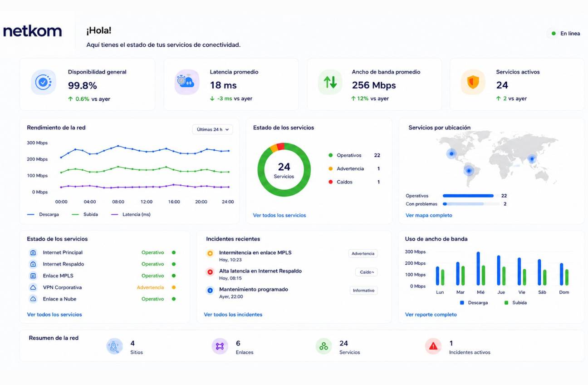The height and width of the screenshot is (385, 588).
Task: Click the Advertencia incident tag
Action: pyautogui.click(x=363, y=254)
